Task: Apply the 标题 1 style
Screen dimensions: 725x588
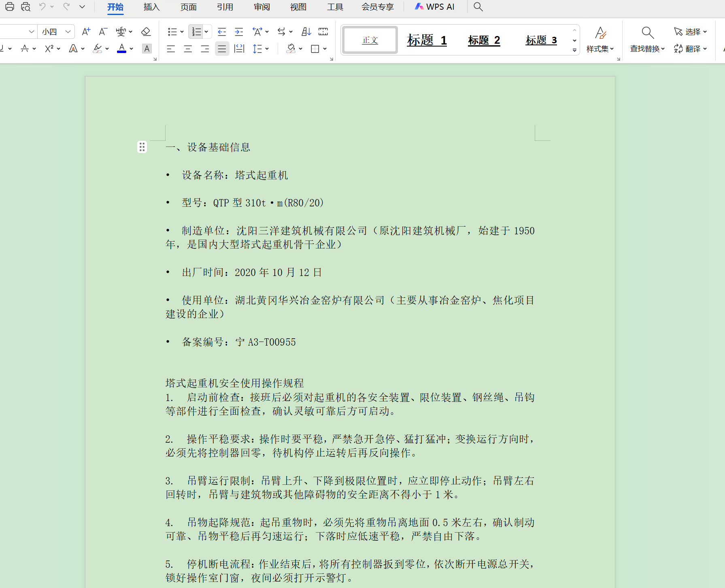Action: 427,40
